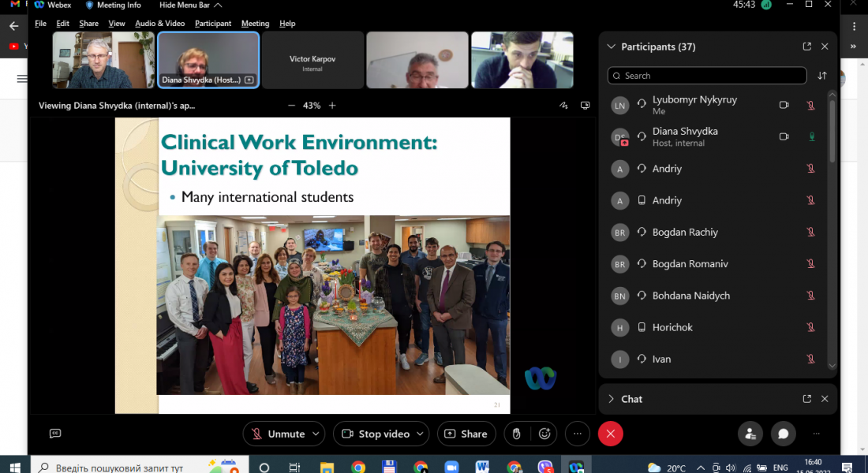Image resolution: width=868 pixels, height=473 pixels.
Task: Click the Share button
Action: pos(466,434)
